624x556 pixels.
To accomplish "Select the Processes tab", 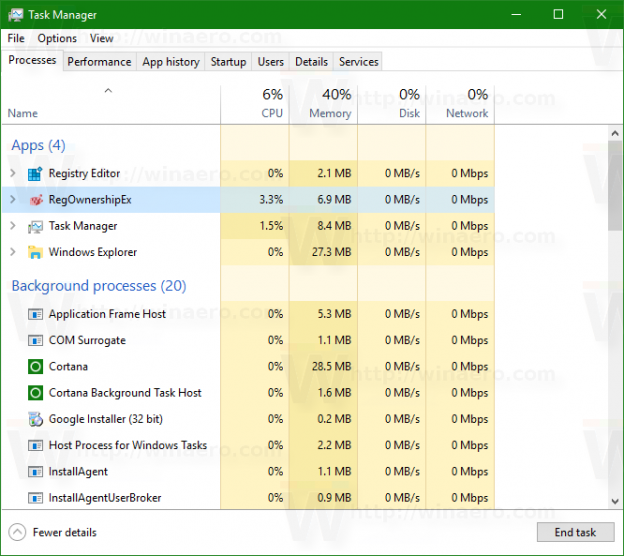I will [32, 60].
